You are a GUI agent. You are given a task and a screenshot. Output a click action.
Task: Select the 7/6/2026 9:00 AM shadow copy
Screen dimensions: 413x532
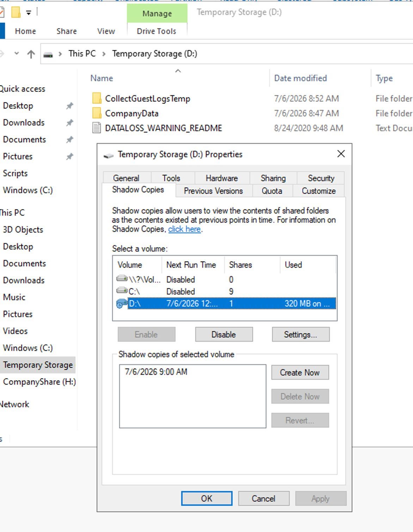[x=156, y=372]
